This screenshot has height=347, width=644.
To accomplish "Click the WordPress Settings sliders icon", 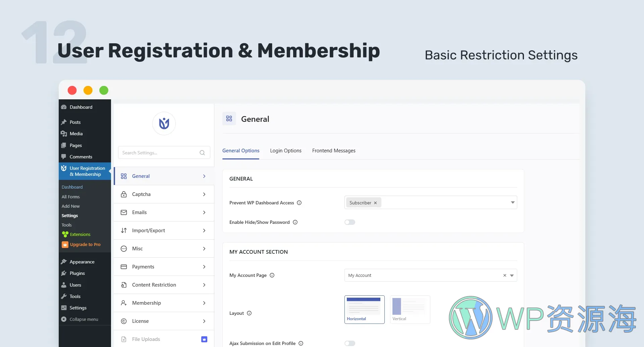I will [x=64, y=308].
